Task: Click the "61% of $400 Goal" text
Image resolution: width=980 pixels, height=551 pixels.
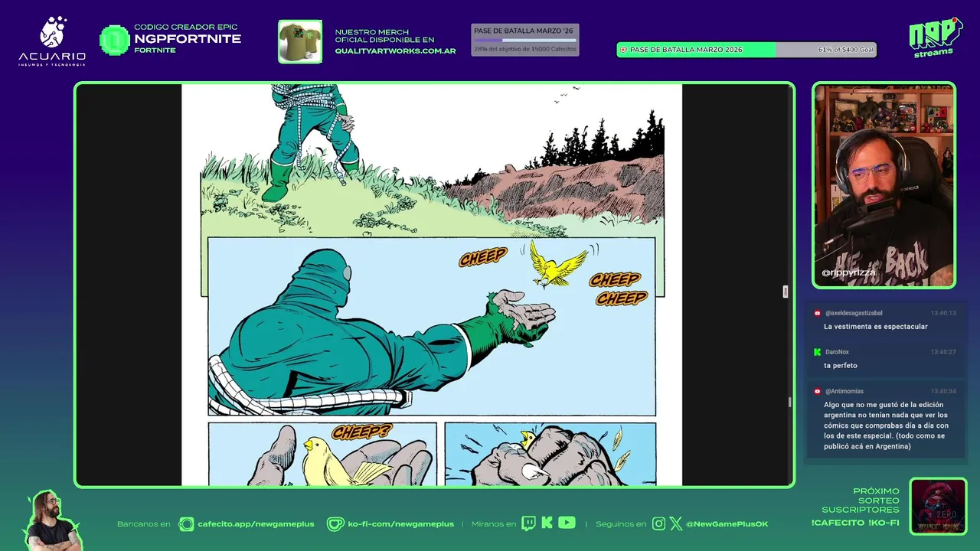Action: click(845, 50)
